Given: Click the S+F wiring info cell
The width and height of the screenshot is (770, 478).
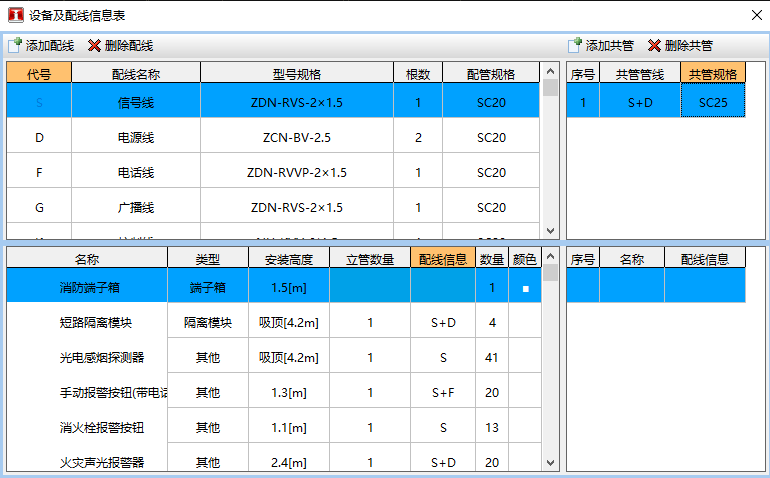Looking at the screenshot, I should coord(443,393).
